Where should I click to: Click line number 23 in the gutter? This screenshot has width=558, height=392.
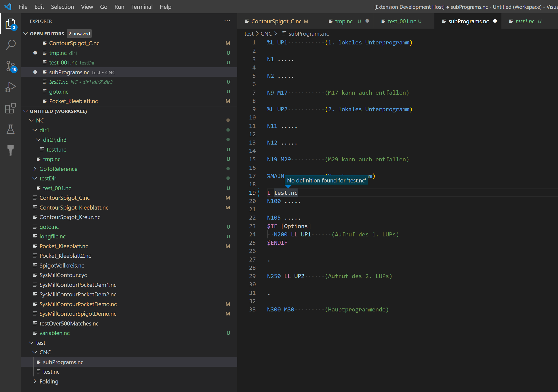point(252,226)
